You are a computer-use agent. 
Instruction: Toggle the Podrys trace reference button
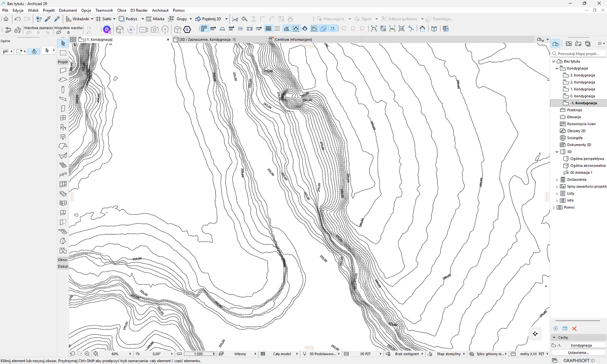128,19
